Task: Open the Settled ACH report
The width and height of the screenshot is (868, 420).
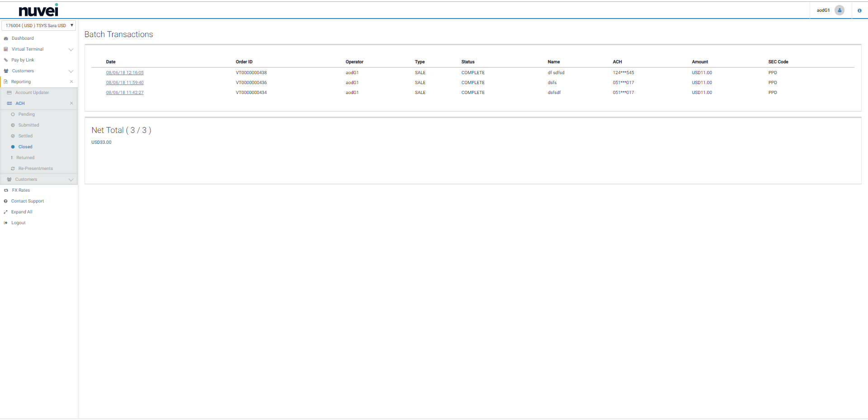Action: (x=25, y=136)
